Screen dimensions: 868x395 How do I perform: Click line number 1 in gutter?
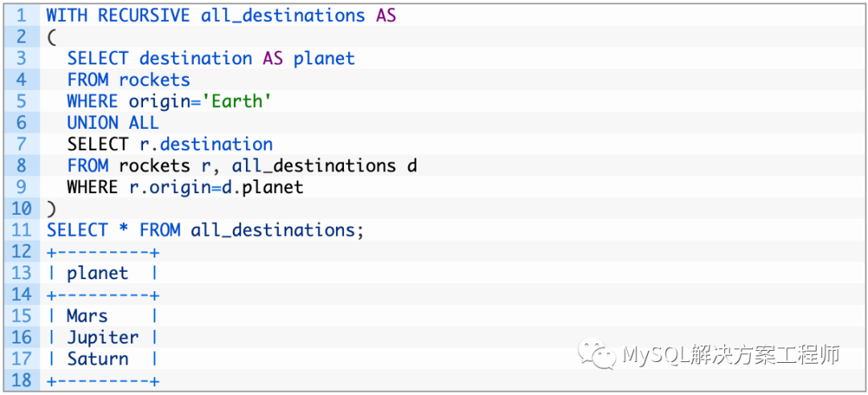point(21,15)
